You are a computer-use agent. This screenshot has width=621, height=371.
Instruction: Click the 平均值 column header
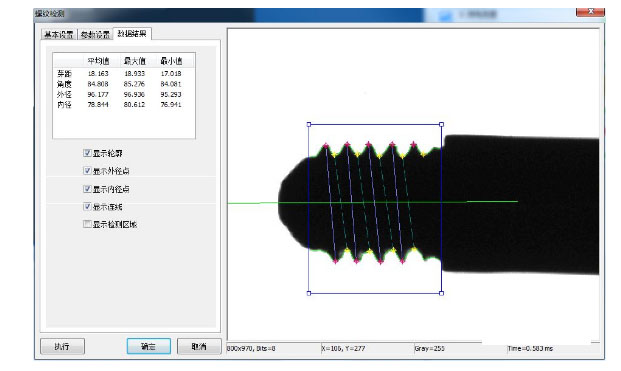[x=98, y=61]
